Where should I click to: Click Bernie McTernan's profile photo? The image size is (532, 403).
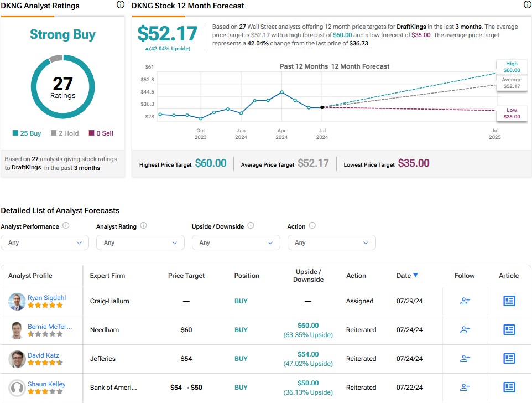(x=17, y=330)
